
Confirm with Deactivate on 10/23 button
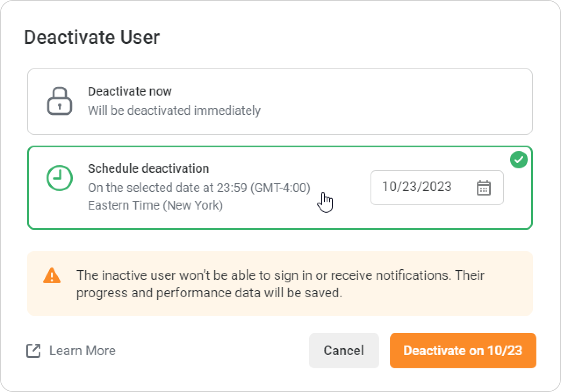tap(463, 351)
